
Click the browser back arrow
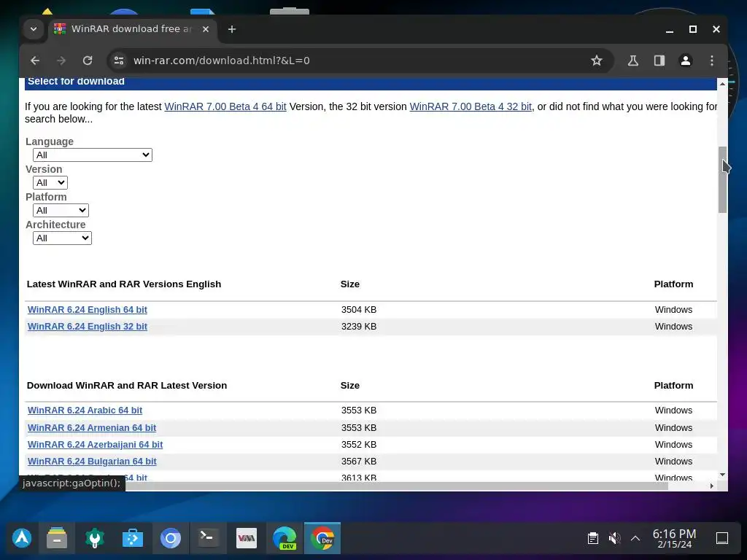(x=35, y=61)
